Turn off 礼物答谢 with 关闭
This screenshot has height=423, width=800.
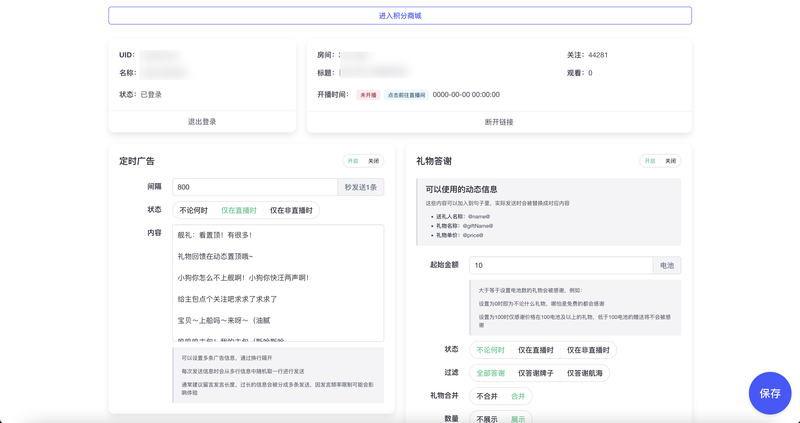670,161
